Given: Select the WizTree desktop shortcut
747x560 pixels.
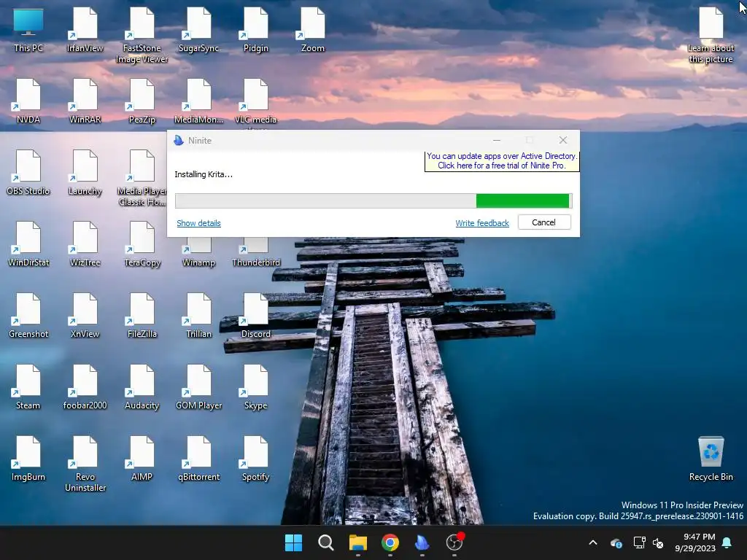Looking at the screenshot, I should click(x=85, y=244).
